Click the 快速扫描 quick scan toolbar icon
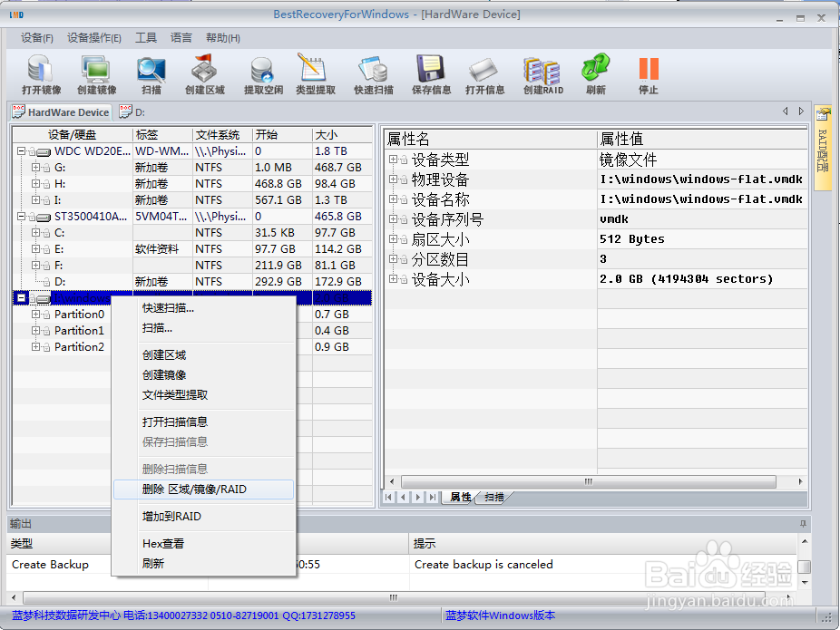Screen dimensions: 840x630 point(374,73)
